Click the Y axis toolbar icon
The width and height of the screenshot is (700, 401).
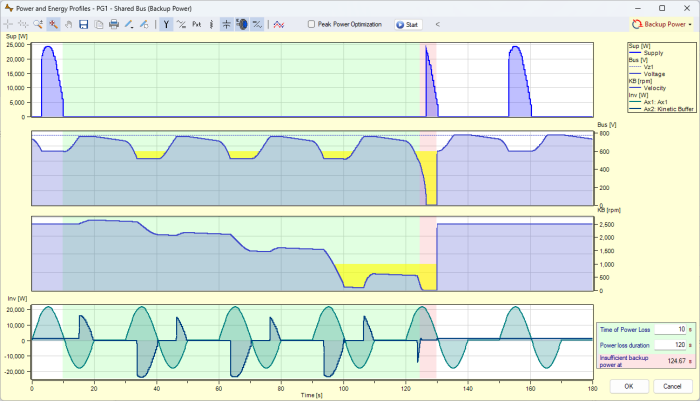(166, 23)
